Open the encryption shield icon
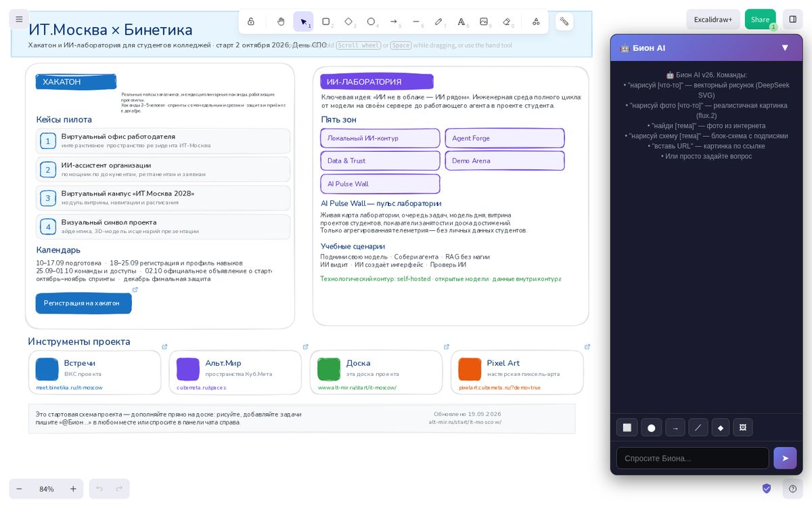Screen dimensions: 812x508 [767, 488]
